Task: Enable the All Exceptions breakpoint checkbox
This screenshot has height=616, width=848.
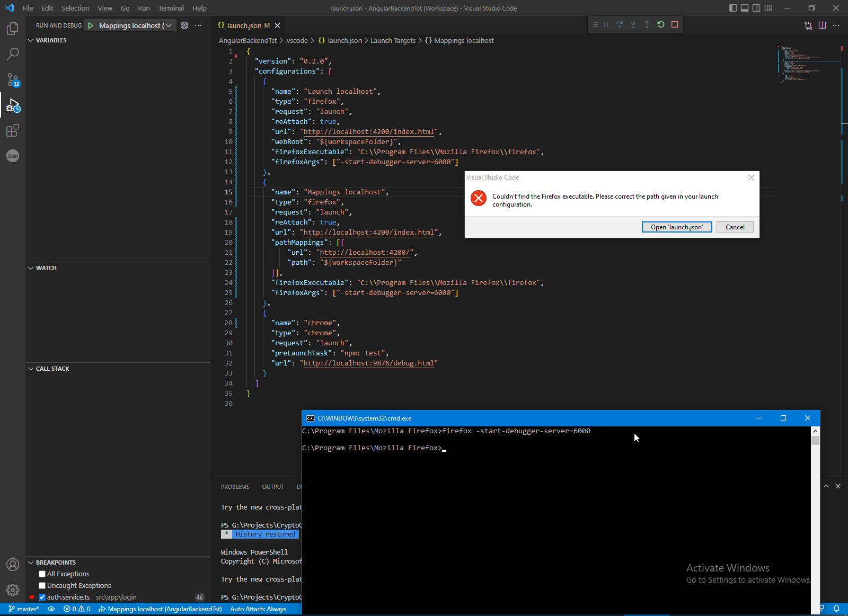Action: pos(42,574)
